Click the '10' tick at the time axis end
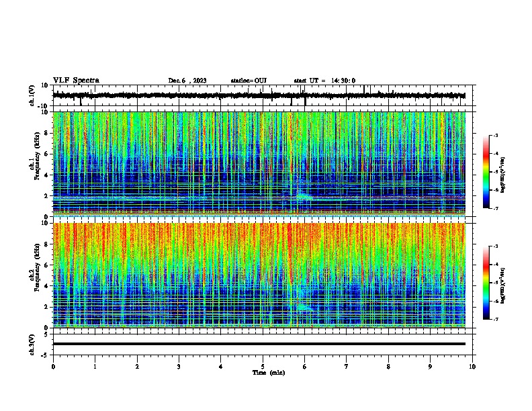This screenshot has width=532, height=411. click(472, 367)
